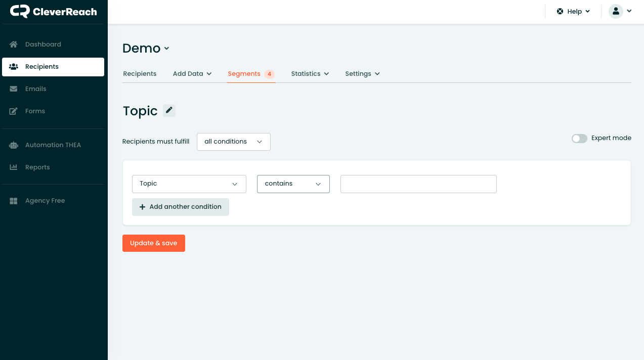The height and width of the screenshot is (360, 644).
Task: Open the 'contains' operator dropdown
Action: (293, 184)
